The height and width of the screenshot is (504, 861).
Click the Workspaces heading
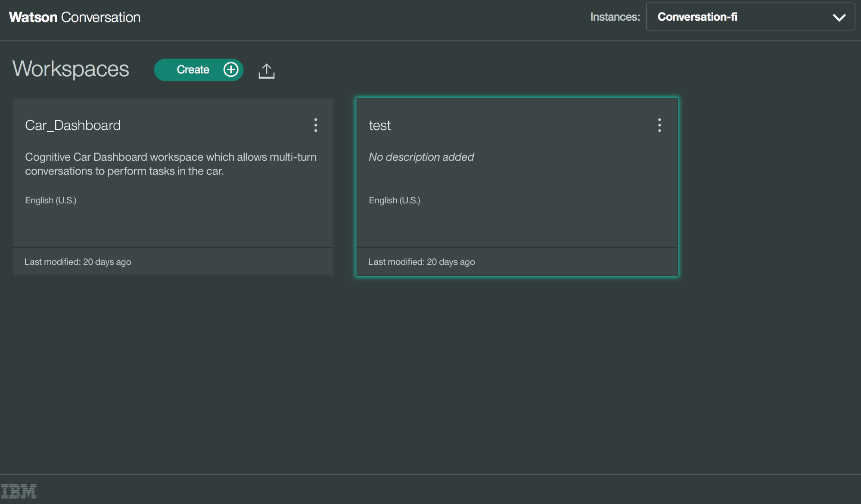coord(71,69)
